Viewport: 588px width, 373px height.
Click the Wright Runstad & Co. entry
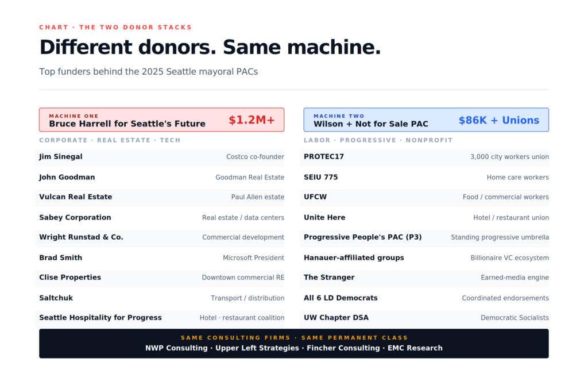[x=160, y=237]
